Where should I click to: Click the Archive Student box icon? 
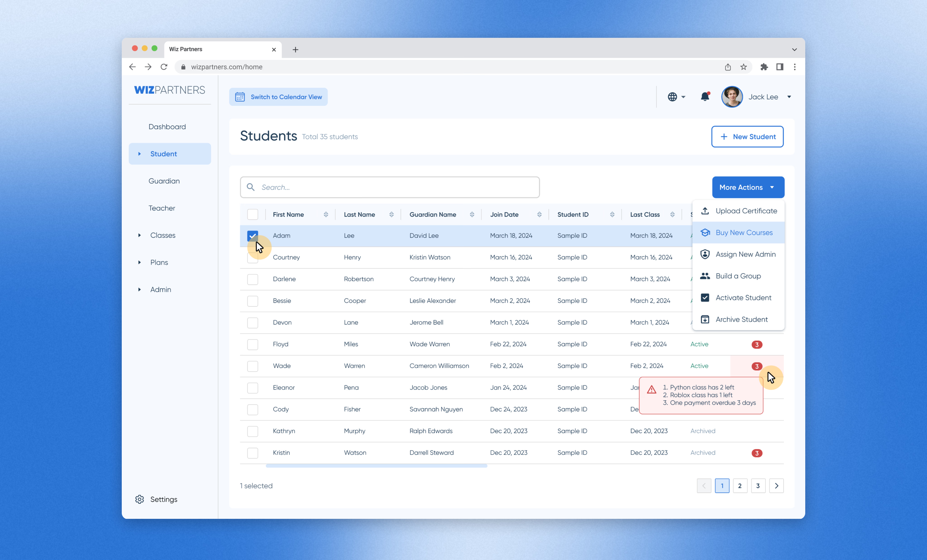(x=705, y=319)
